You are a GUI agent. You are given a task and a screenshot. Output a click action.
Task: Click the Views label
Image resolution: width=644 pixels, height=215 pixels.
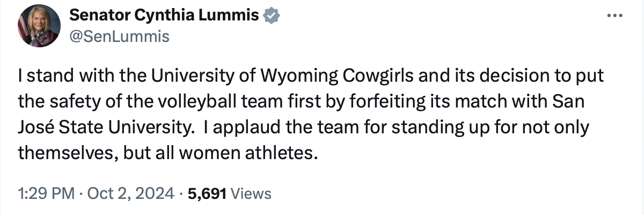254,193
